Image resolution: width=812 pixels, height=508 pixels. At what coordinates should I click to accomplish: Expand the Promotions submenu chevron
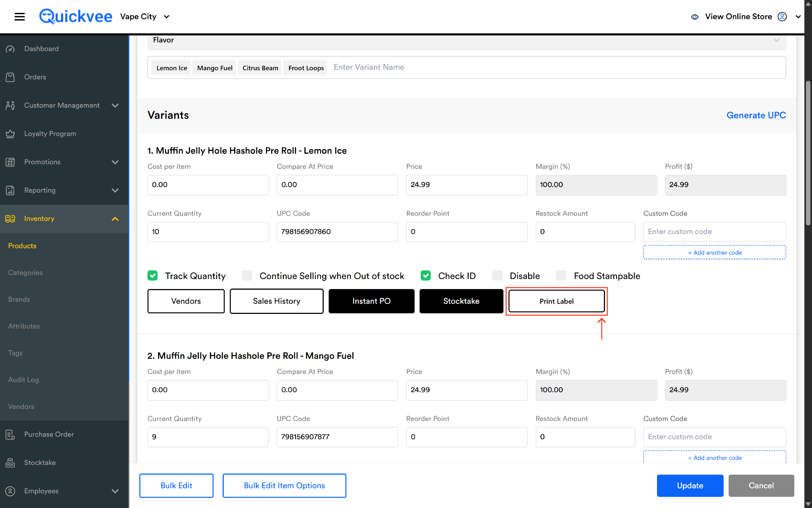(115, 162)
